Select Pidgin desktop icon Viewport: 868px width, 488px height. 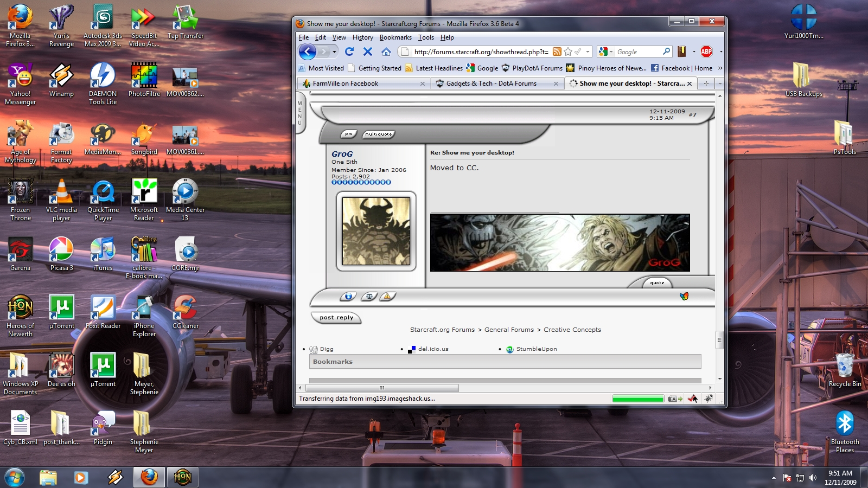103,428
